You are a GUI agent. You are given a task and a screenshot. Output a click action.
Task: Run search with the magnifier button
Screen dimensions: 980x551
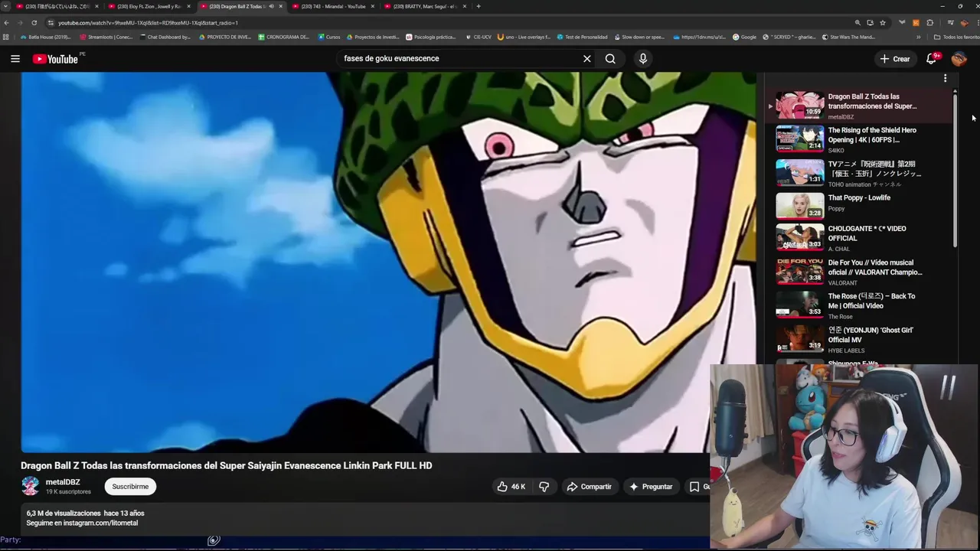[x=610, y=59]
